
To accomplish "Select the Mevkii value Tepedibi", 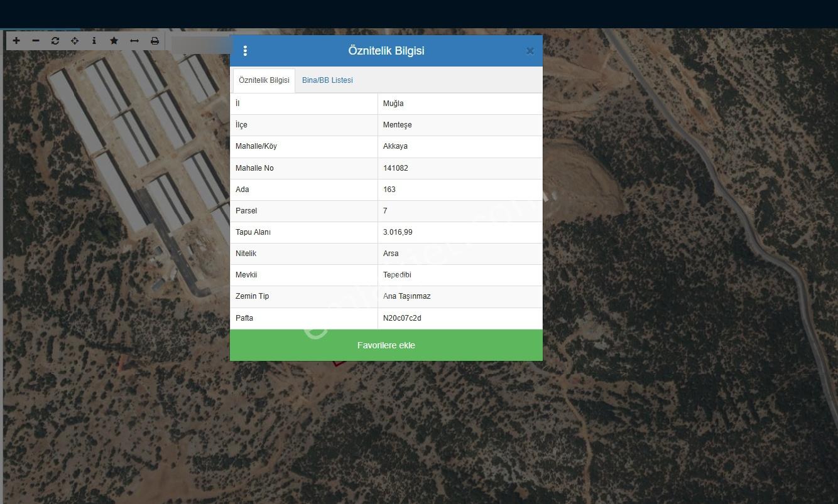I will (397, 275).
